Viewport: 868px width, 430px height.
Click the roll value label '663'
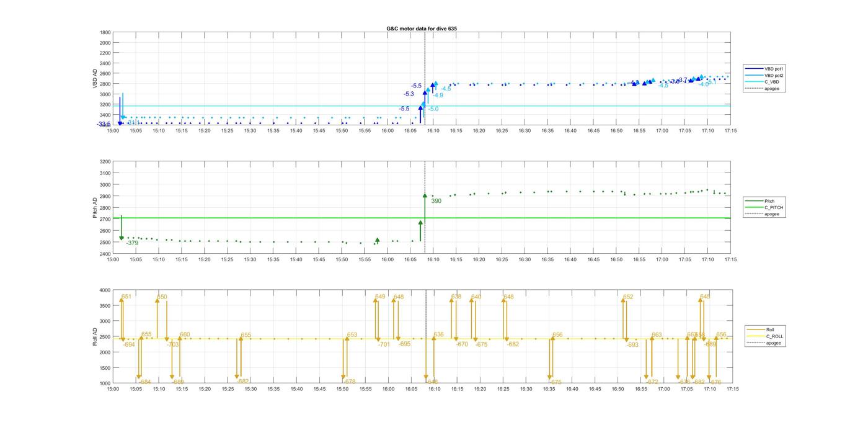click(x=657, y=335)
